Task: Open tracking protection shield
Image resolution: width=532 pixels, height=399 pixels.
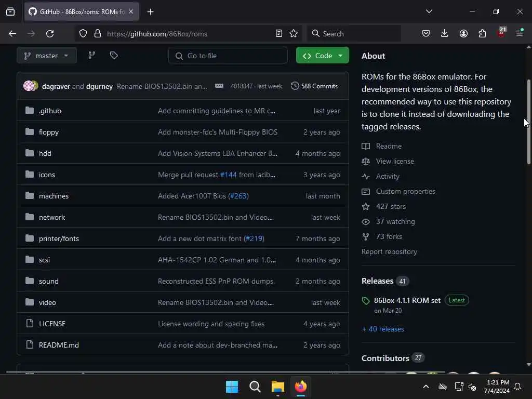Action: 83,33
